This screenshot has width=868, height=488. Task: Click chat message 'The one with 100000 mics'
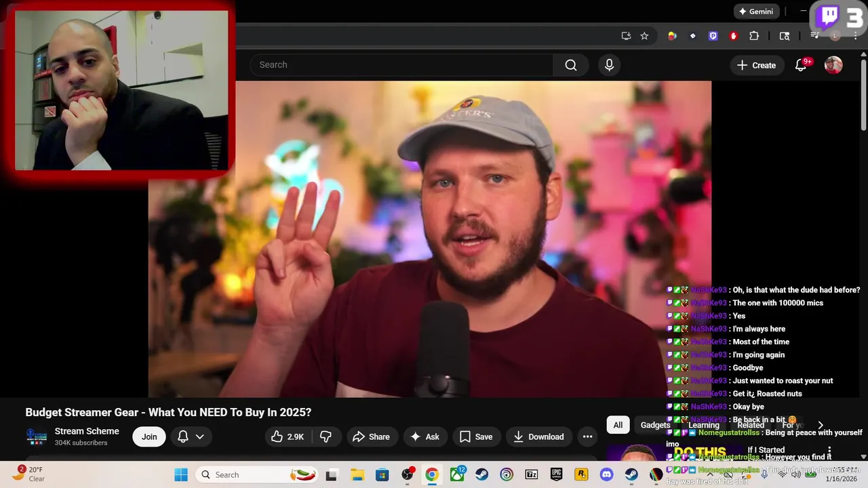778,303
